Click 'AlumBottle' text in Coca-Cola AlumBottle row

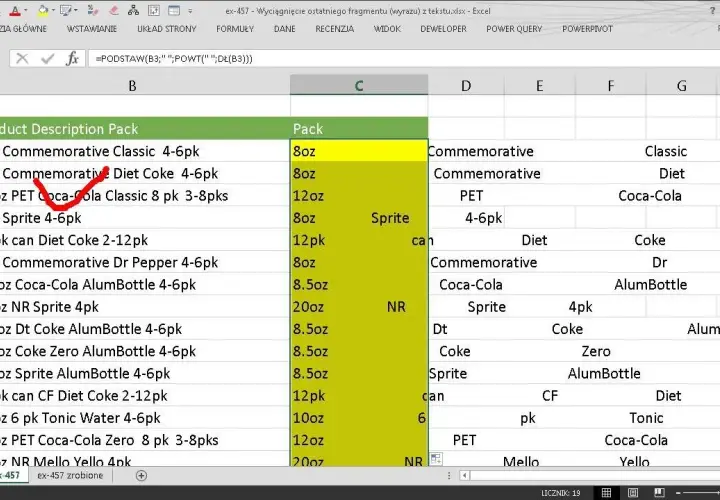click(650, 285)
